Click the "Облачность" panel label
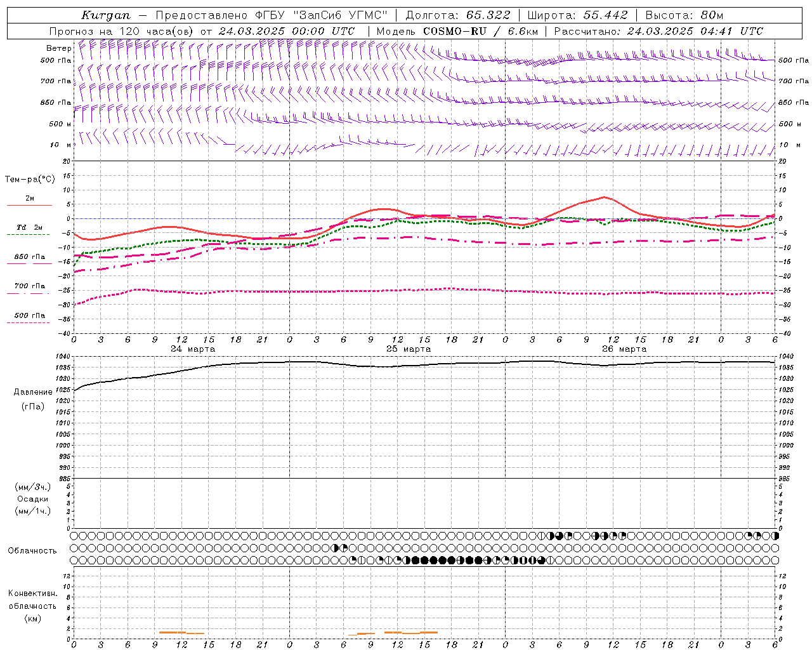This screenshot has width=812, height=650. tap(32, 551)
